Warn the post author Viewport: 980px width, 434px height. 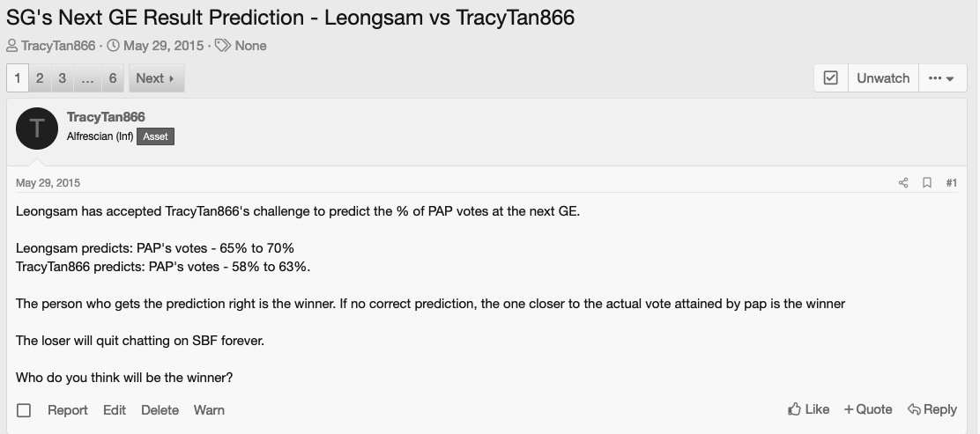pos(209,410)
